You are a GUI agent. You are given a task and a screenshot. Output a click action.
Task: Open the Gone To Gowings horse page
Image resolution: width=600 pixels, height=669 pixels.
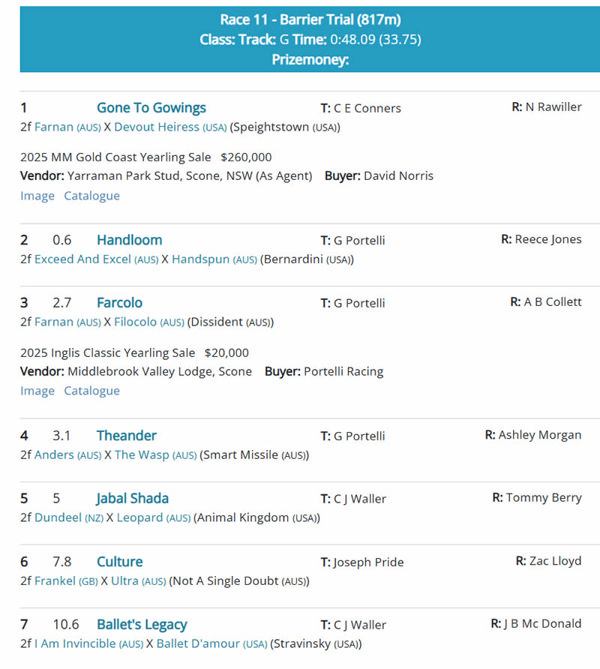(x=151, y=108)
